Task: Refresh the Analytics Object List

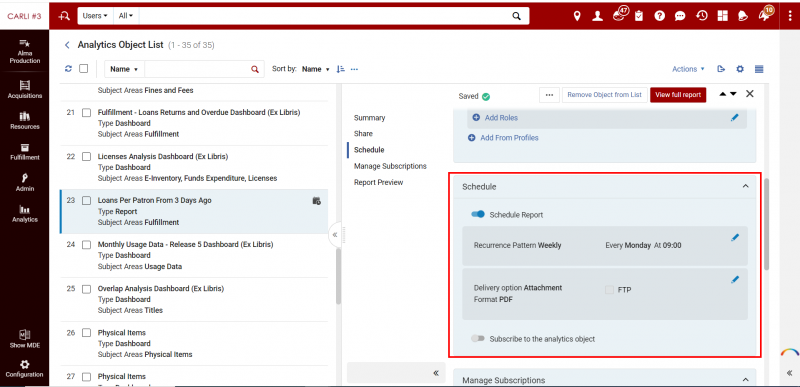Action: point(68,69)
